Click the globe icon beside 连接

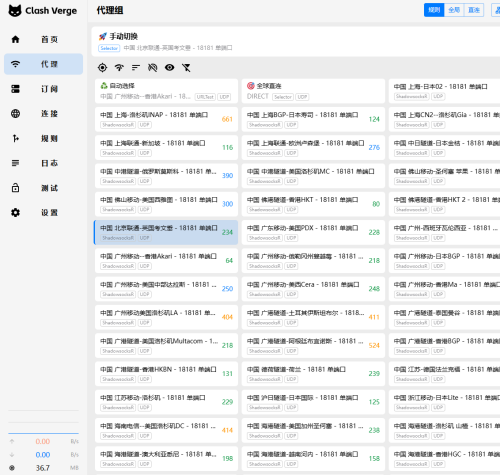[x=15, y=113]
